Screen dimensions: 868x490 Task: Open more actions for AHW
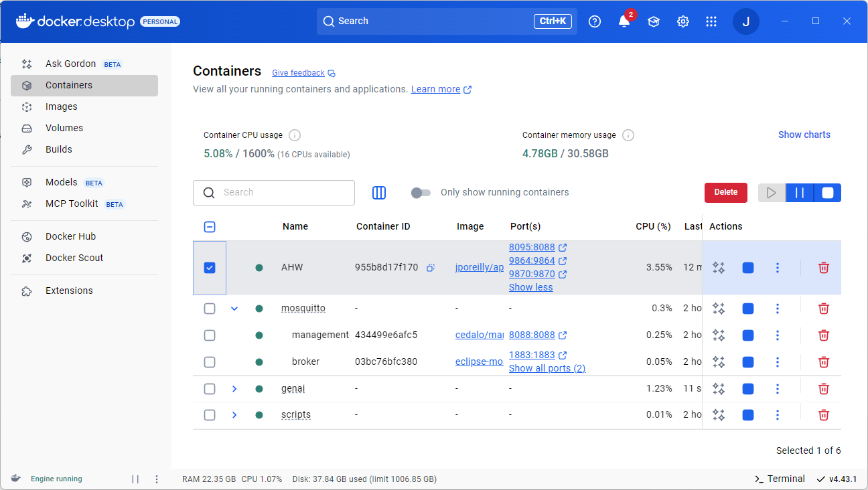tap(778, 268)
